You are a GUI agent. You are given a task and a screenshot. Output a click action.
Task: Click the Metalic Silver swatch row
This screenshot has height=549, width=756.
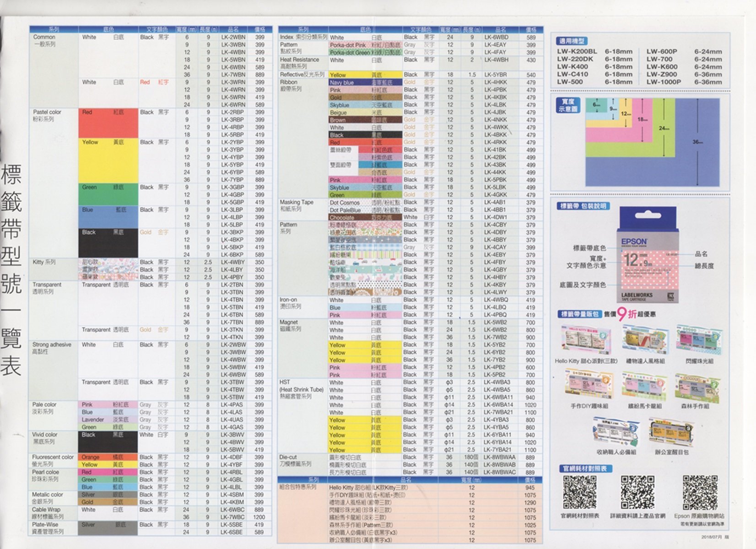click(108, 495)
